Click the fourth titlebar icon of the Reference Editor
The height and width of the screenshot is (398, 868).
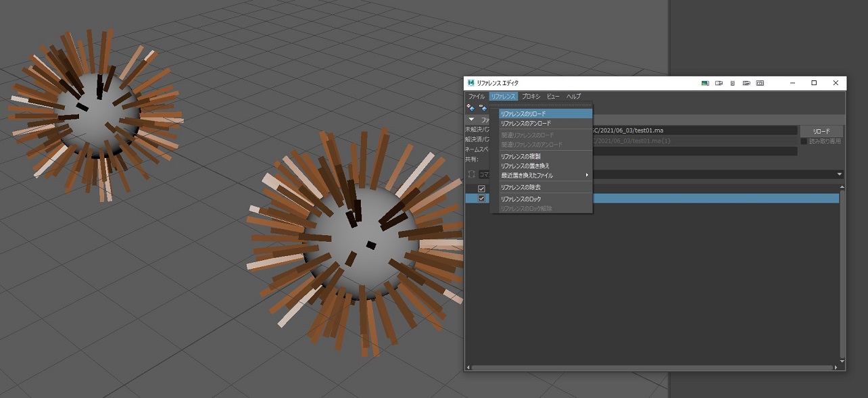(x=746, y=82)
